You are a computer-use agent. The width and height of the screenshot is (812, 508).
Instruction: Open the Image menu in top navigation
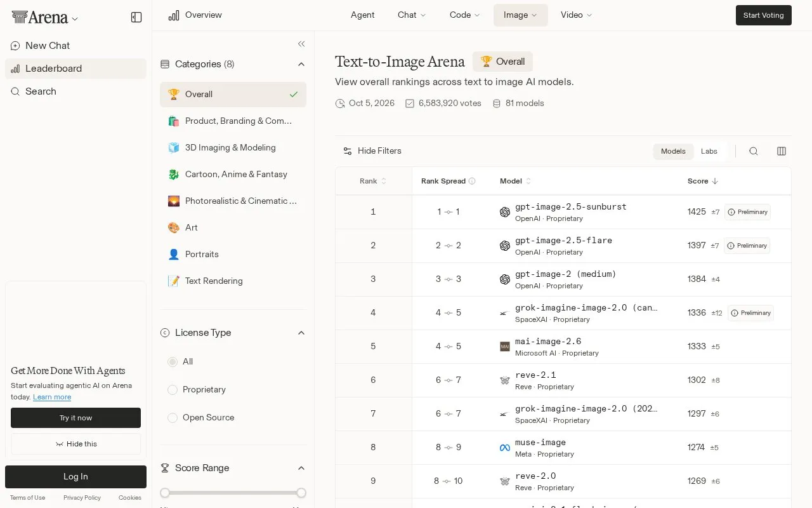pos(520,15)
